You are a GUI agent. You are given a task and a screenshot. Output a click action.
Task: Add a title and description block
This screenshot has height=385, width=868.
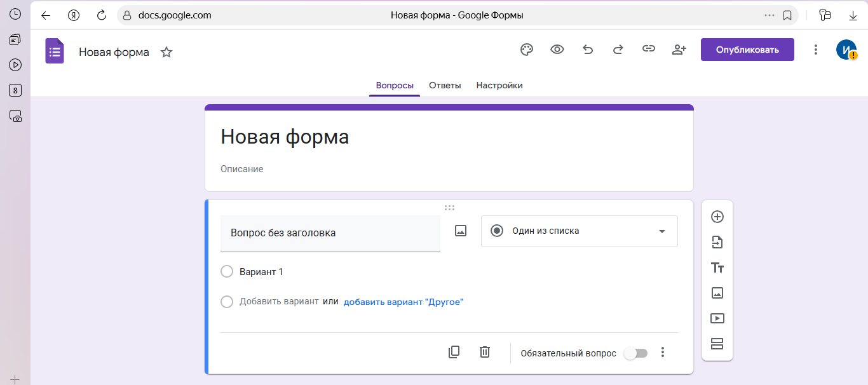(717, 267)
